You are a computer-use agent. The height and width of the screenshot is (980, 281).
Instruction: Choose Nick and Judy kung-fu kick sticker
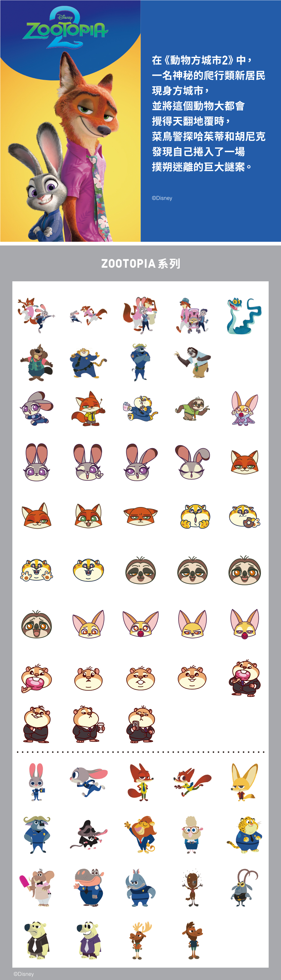36,315
